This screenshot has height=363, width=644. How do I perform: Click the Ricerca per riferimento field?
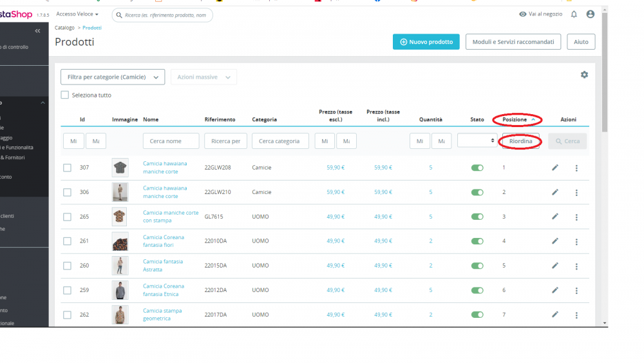click(225, 141)
